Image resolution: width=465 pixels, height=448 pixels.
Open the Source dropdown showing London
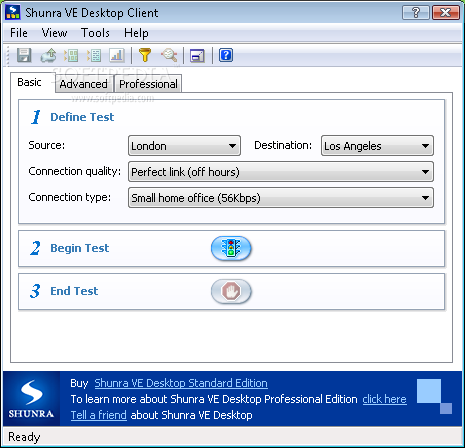(x=184, y=146)
